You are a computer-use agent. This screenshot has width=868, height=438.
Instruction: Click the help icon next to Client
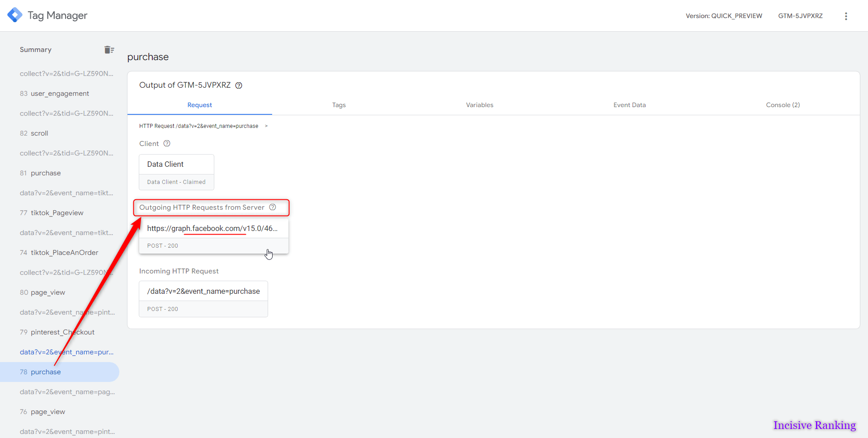[167, 143]
